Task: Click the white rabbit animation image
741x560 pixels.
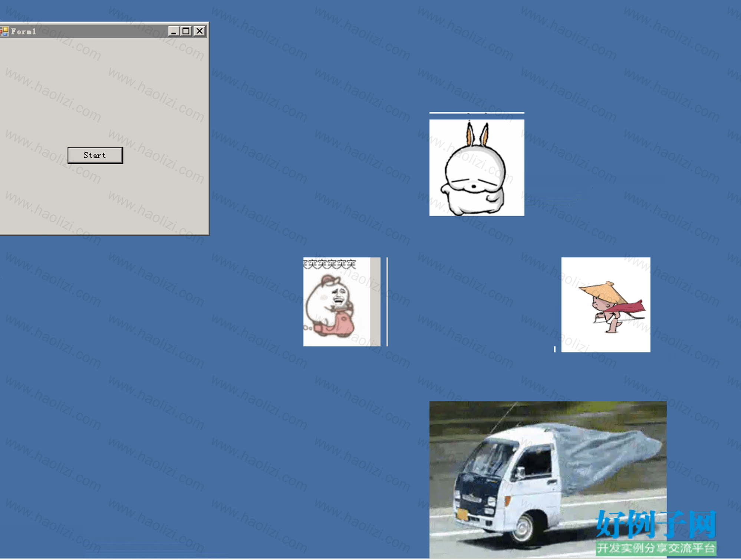Action: click(477, 168)
